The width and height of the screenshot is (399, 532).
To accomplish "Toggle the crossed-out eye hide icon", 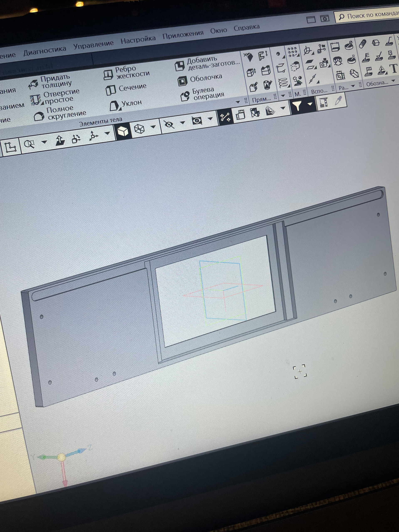I will [169, 124].
